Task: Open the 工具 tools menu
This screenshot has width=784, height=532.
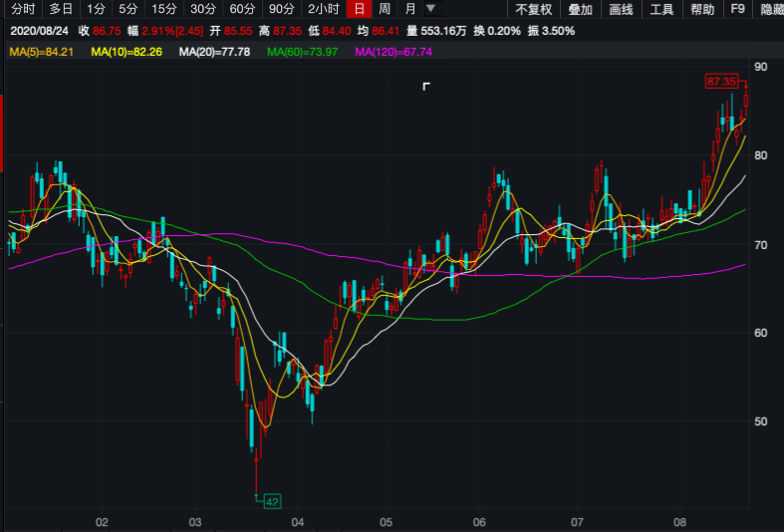Action: click(661, 10)
